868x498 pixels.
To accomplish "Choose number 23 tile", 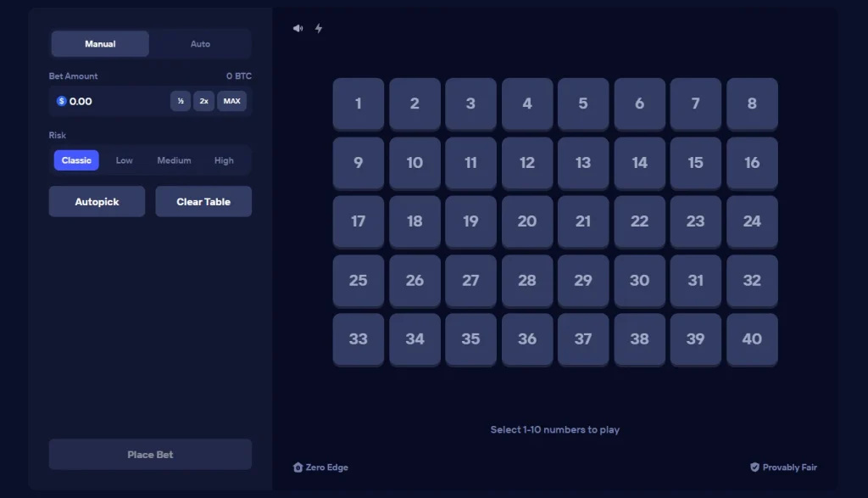I will [695, 221].
